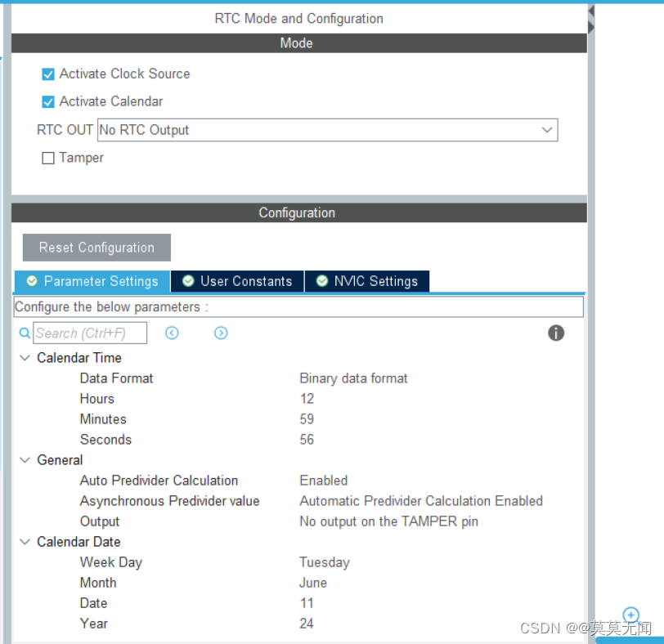664x644 pixels.
Task: Collapse the Calendar Time section
Action: (x=25, y=357)
